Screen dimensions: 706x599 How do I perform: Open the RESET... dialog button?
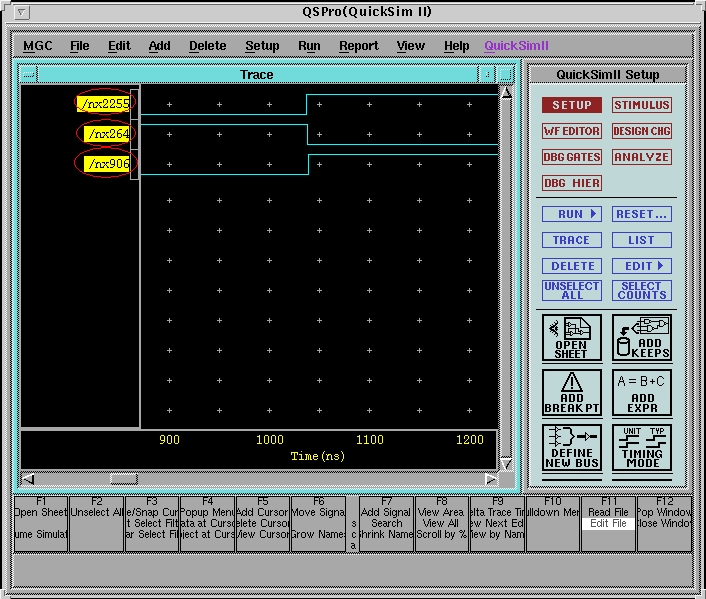click(x=641, y=214)
